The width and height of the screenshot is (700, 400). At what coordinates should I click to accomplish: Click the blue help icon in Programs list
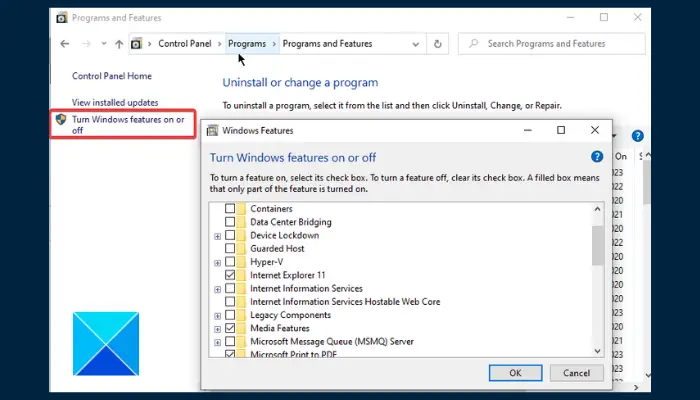tap(638, 136)
